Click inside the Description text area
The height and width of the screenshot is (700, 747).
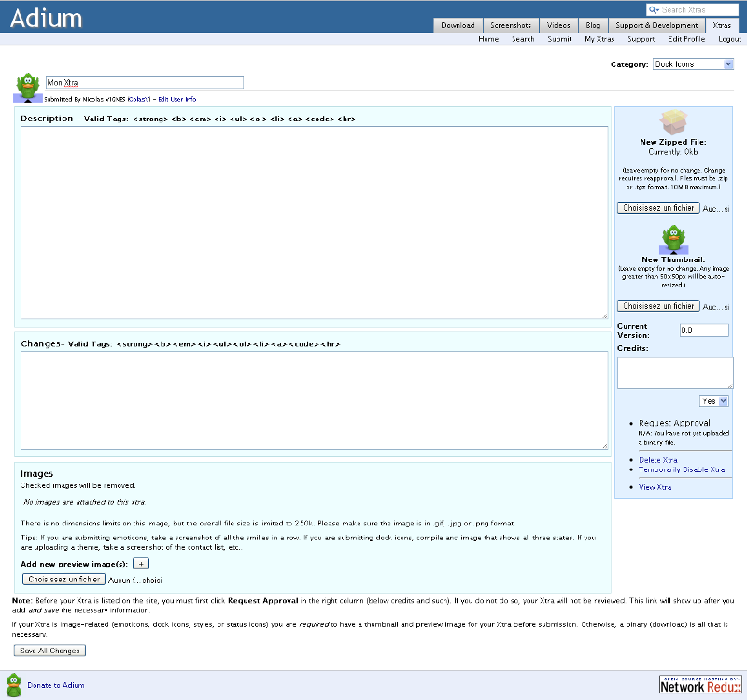point(314,222)
